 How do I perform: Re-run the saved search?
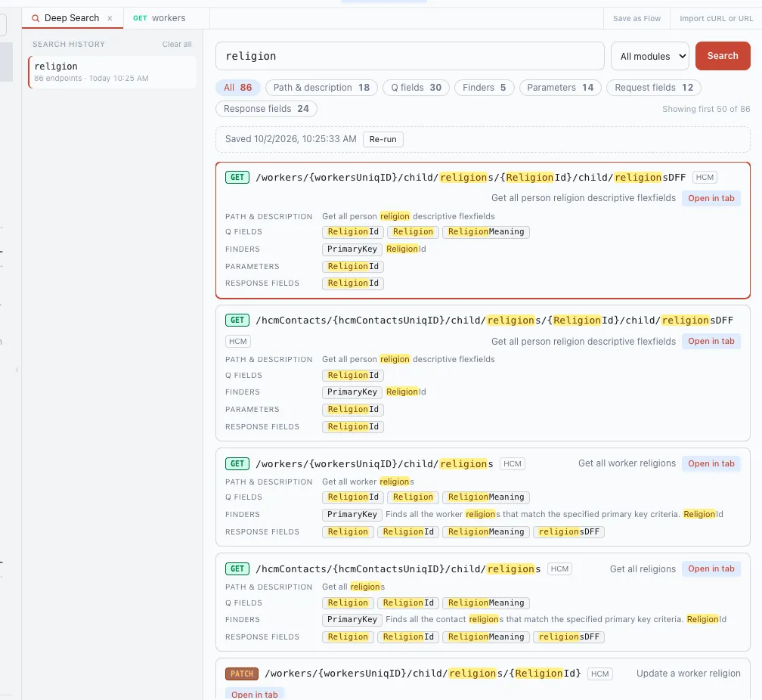[383, 139]
